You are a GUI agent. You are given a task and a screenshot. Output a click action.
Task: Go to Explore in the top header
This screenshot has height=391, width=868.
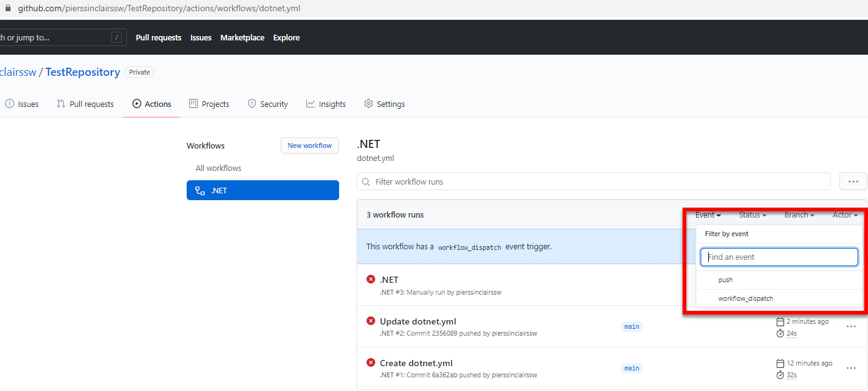coord(286,37)
